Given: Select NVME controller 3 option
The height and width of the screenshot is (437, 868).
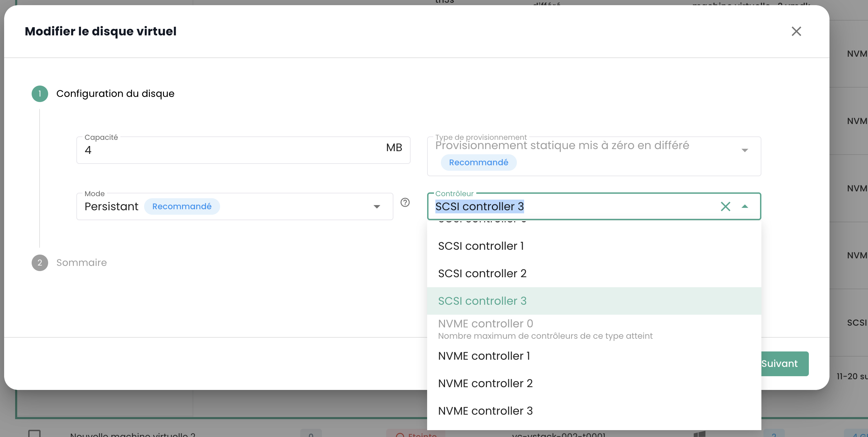Looking at the screenshot, I should [x=485, y=411].
